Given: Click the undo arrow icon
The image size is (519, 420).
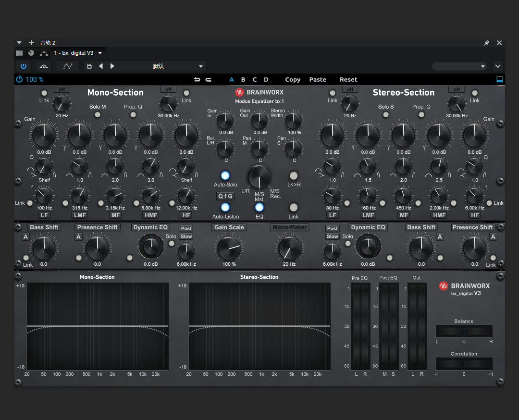Looking at the screenshot, I should (x=197, y=79).
